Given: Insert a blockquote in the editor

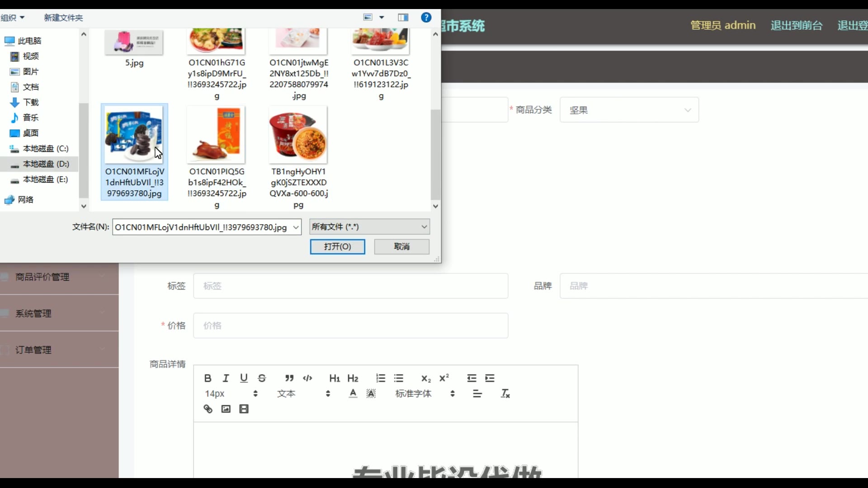Looking at the screenshot, I should point(289,378).
